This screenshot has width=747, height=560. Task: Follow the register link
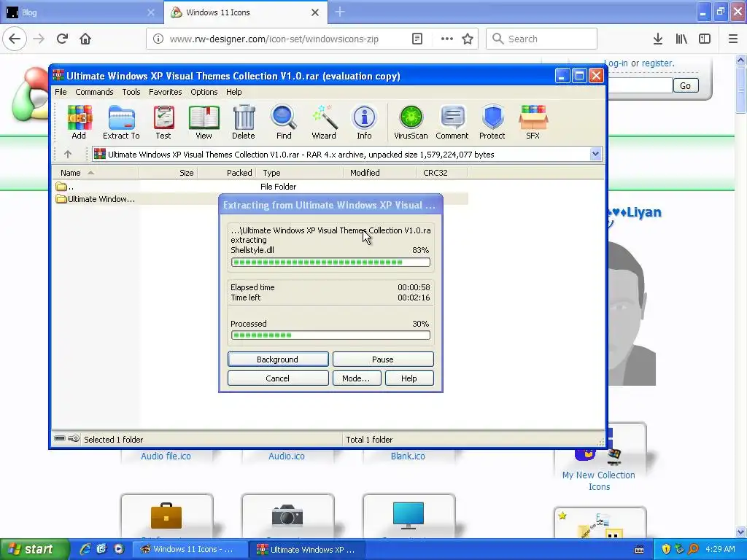click(x=657, y=63)
